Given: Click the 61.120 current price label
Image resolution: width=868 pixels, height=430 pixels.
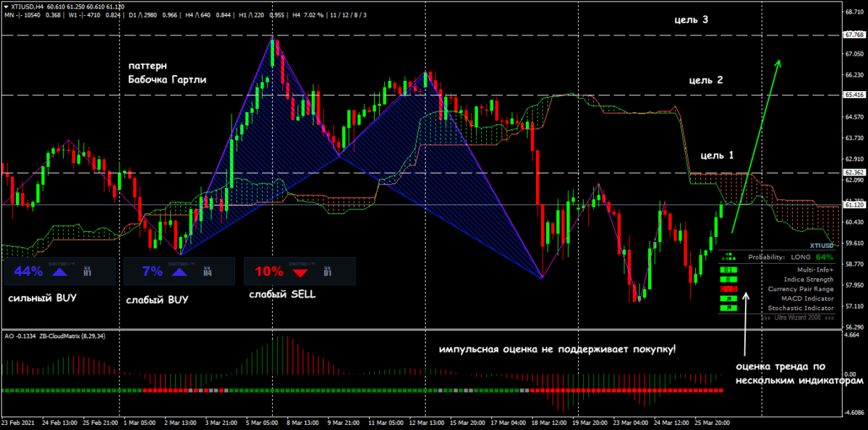Looking at the screenshot, I should [x=854, y=205].
